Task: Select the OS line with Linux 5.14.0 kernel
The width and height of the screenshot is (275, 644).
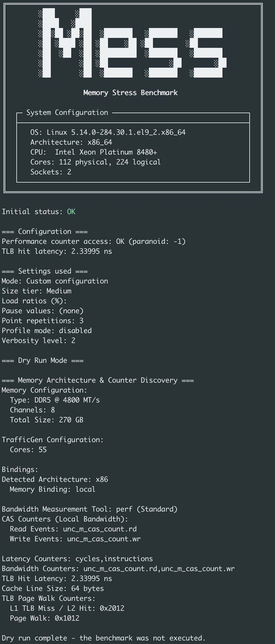Action: coord(108,132)
